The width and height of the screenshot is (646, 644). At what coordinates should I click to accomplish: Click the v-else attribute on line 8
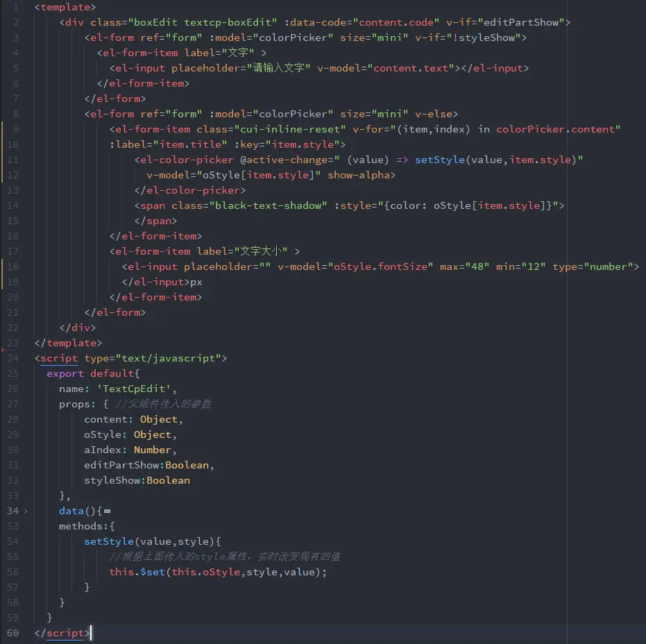(x=433, y=114)
